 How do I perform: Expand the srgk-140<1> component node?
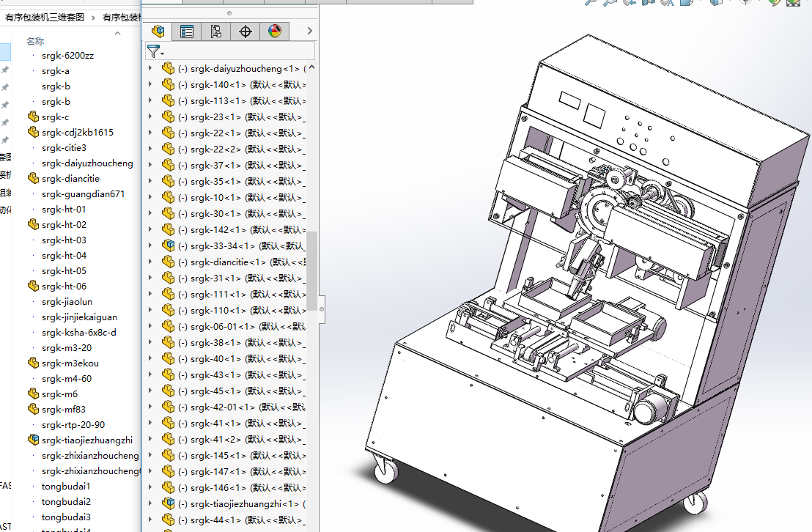150,84
